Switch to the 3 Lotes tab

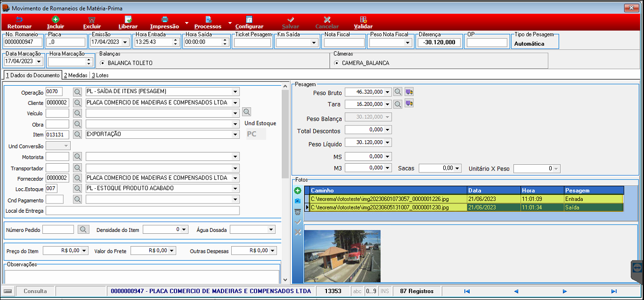click(100, 75)
